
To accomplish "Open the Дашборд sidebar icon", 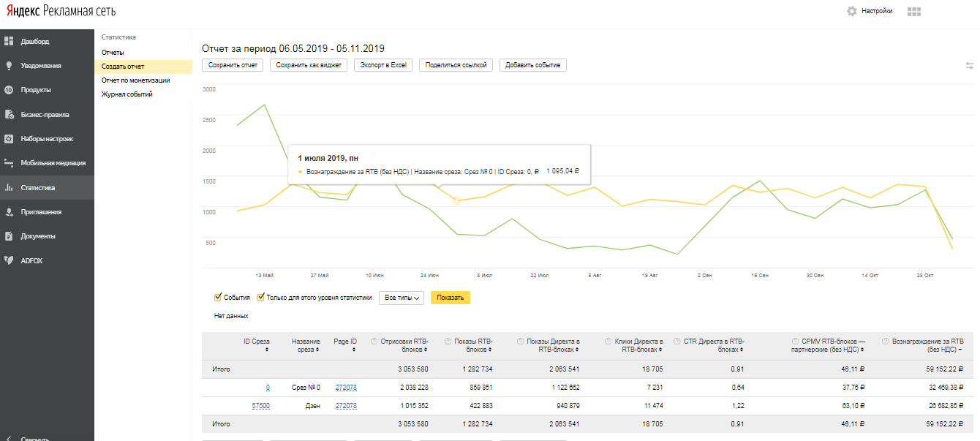I will 9,41.
